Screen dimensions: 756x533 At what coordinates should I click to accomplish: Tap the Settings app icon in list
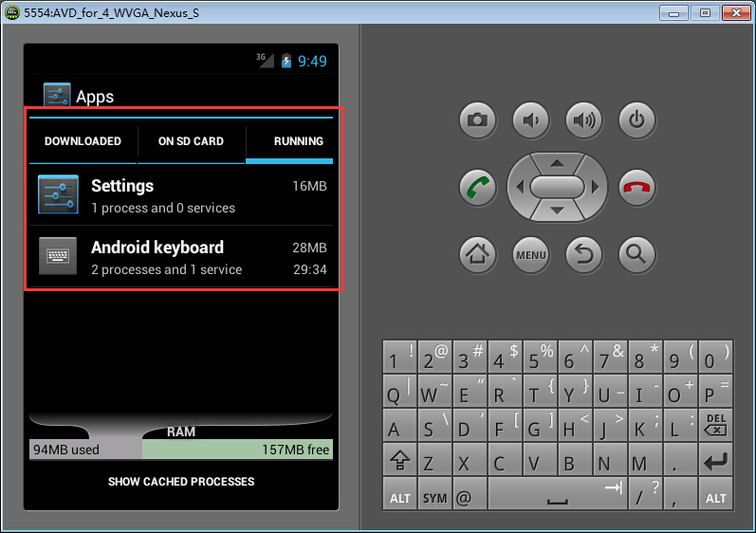click(58, 194)
